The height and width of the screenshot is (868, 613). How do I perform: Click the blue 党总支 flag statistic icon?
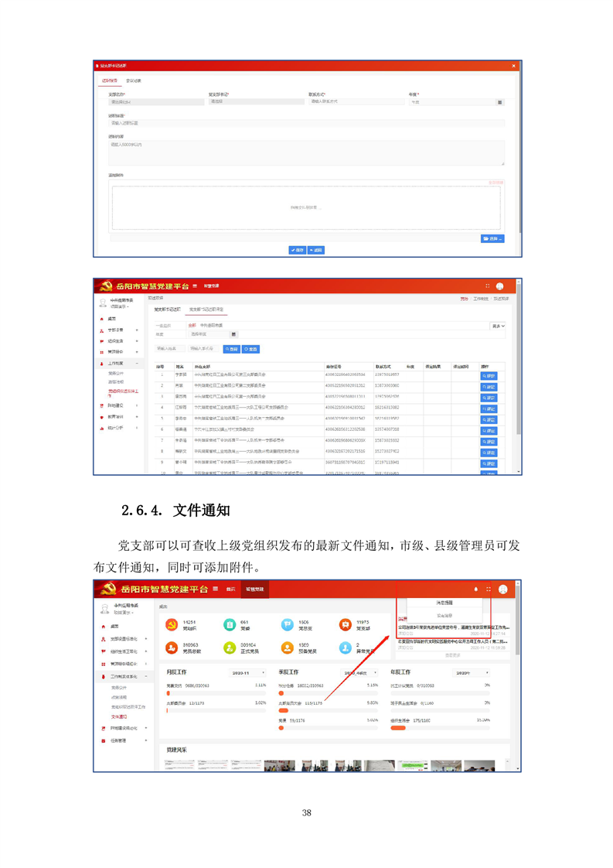(x=287, y=624)
